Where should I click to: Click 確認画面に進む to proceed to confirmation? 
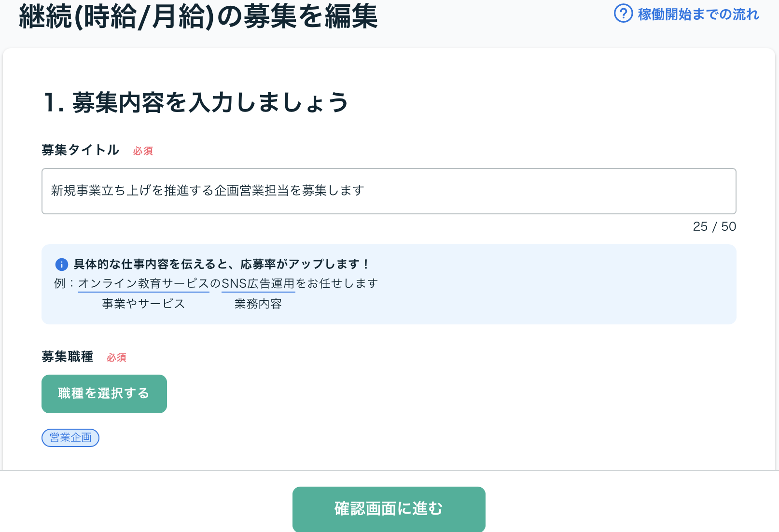point(389,509)
